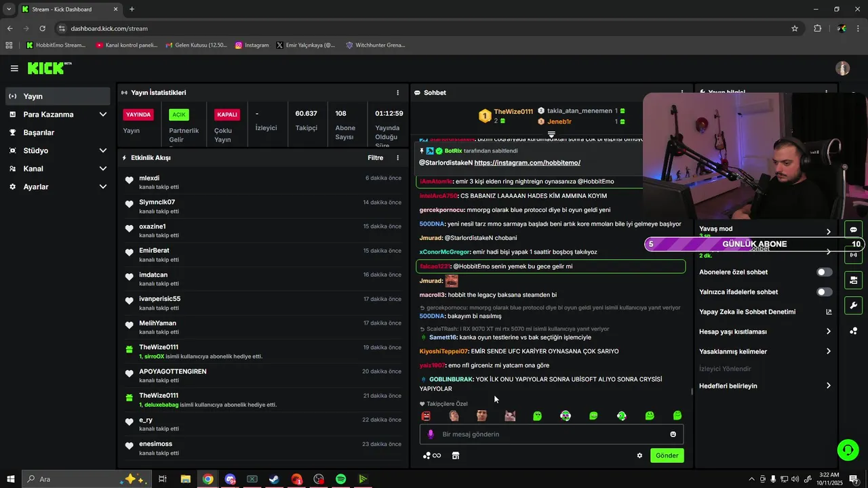Screen dimensions: 868x488
Task: Click the chat message input field
Action: [x=552, y=434]
